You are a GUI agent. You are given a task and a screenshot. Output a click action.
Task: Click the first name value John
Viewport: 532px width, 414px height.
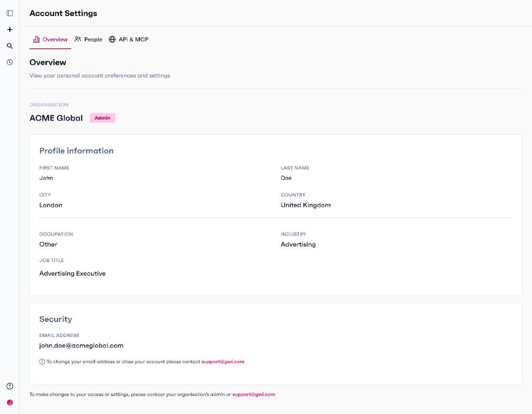(46, 178)
